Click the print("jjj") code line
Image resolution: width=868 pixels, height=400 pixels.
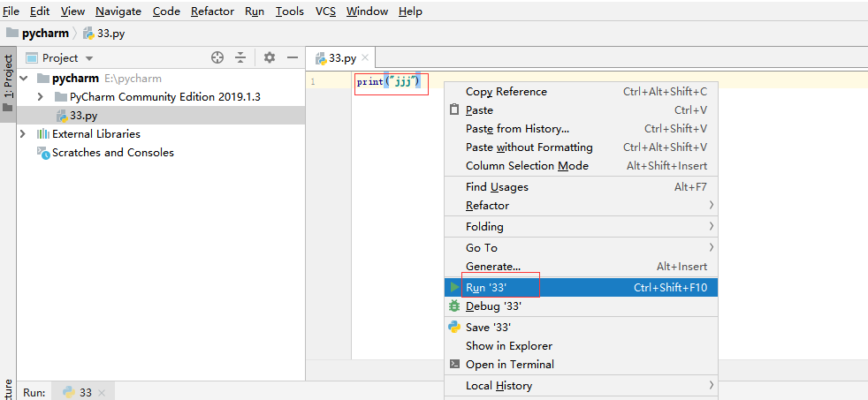pos(389,82)
